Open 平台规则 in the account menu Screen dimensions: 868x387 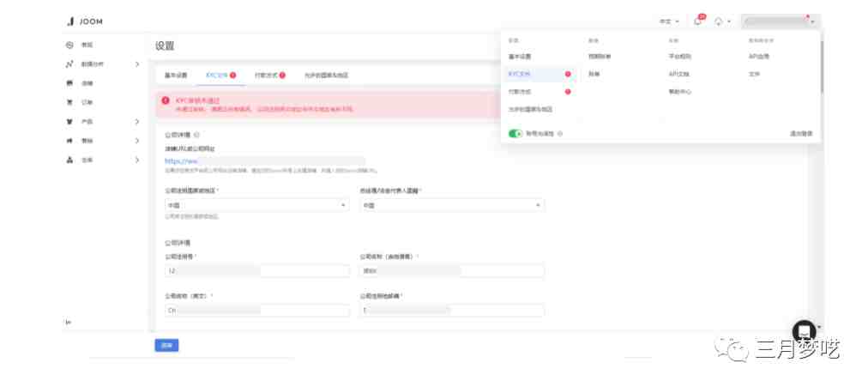[x=680, y=57]
